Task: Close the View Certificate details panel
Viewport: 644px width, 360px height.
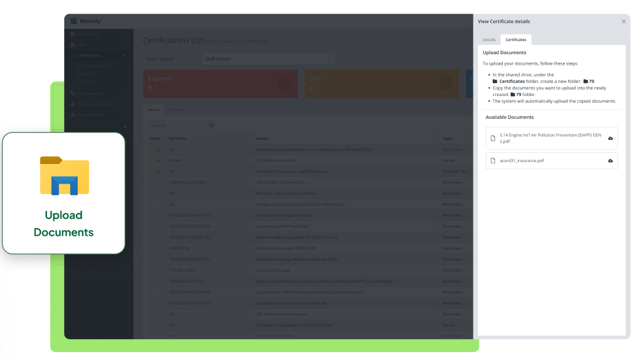Action: 624,22
